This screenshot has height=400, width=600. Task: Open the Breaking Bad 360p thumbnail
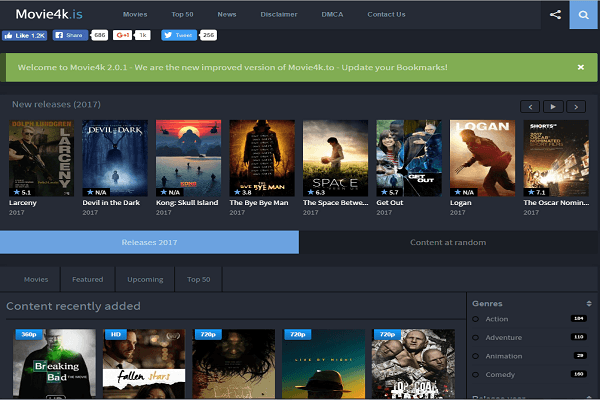point(54,363)
